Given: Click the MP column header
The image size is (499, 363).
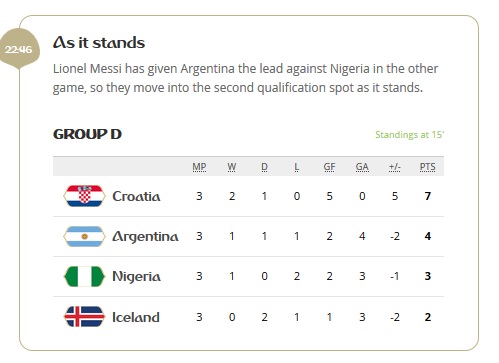Looking at the screenshot, I should 199,167.
